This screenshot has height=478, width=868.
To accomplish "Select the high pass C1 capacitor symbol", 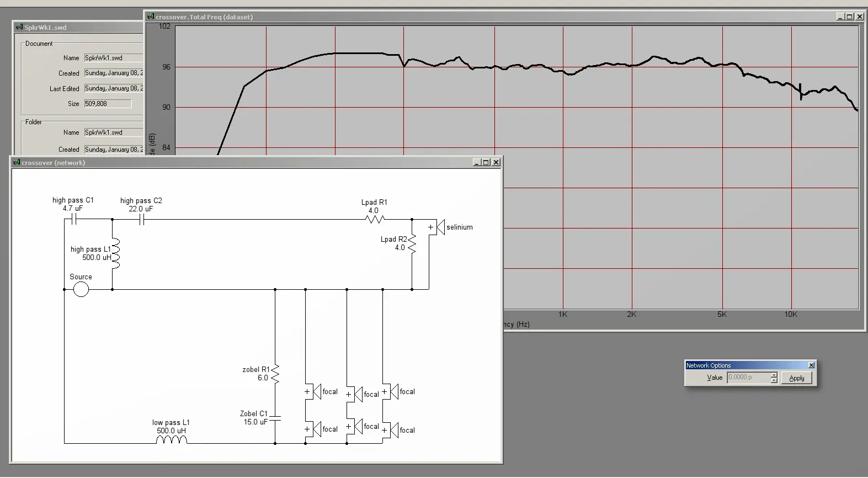I will click(74, 219).
